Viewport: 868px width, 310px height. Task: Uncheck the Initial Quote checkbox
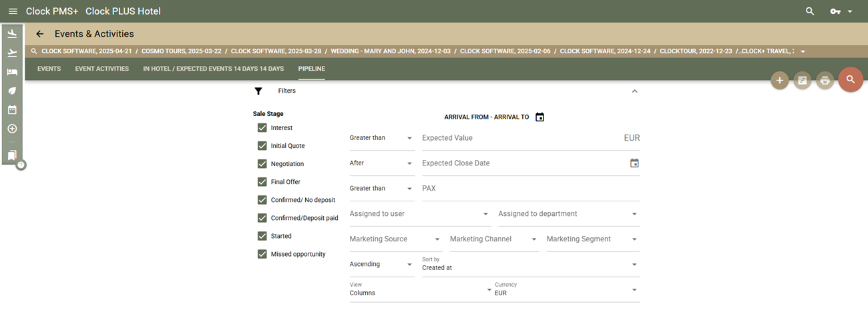262,146
